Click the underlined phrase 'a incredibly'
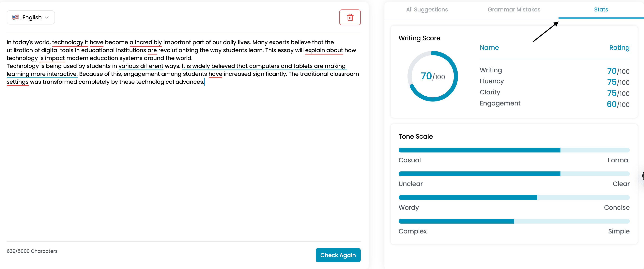This screenshot has width=644, height=269. tap(146, 42)
